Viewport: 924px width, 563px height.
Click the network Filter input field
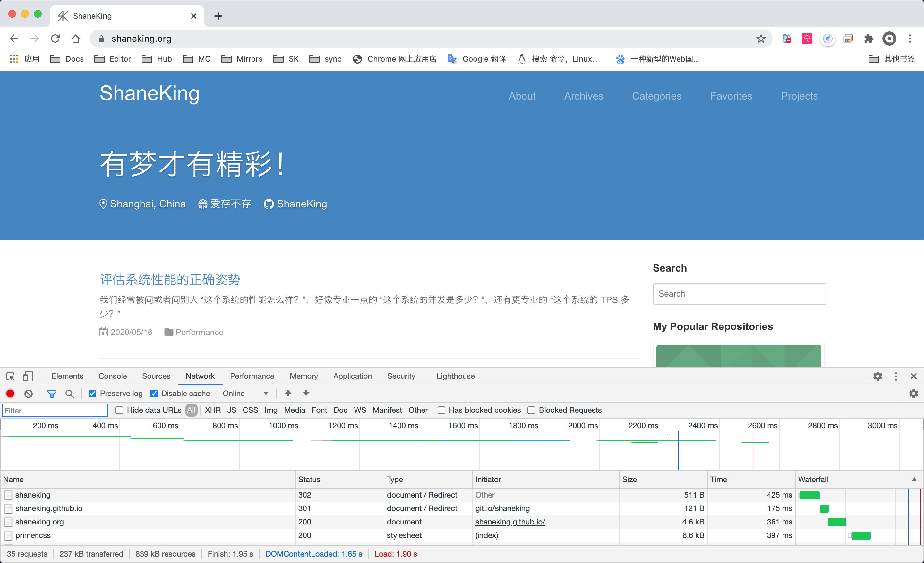[55, 410]
